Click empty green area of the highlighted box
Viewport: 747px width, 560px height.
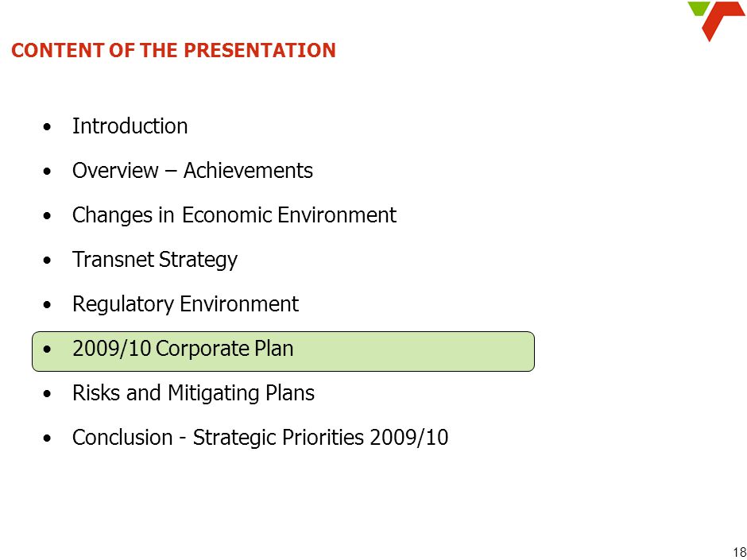413,351
